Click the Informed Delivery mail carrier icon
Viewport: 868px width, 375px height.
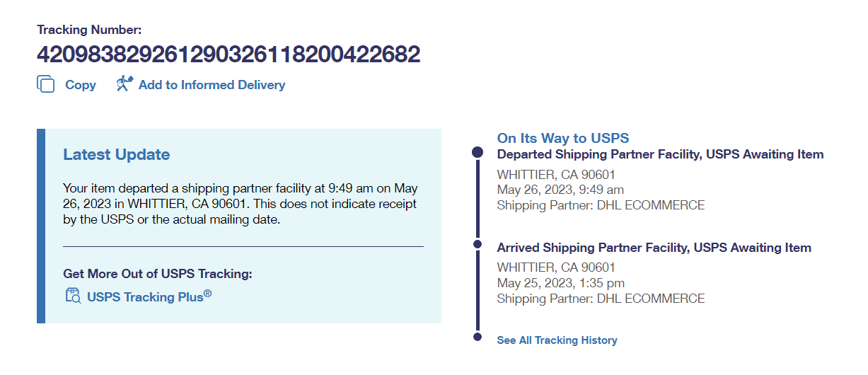pos(125,84)
